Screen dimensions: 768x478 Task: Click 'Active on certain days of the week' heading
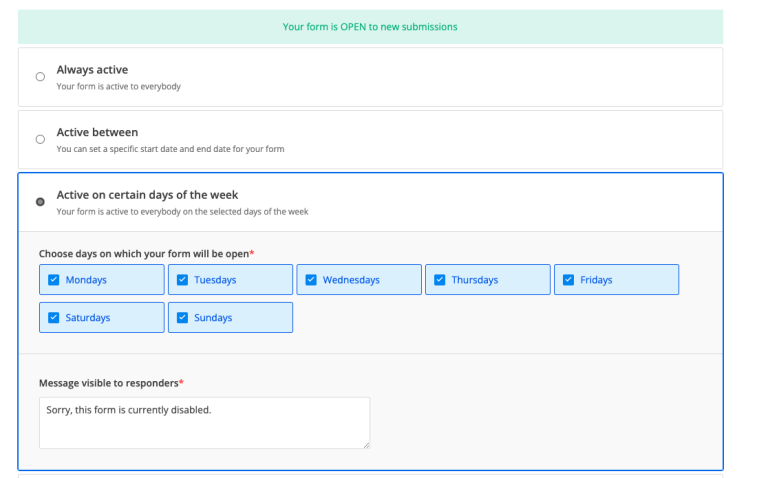147,195
